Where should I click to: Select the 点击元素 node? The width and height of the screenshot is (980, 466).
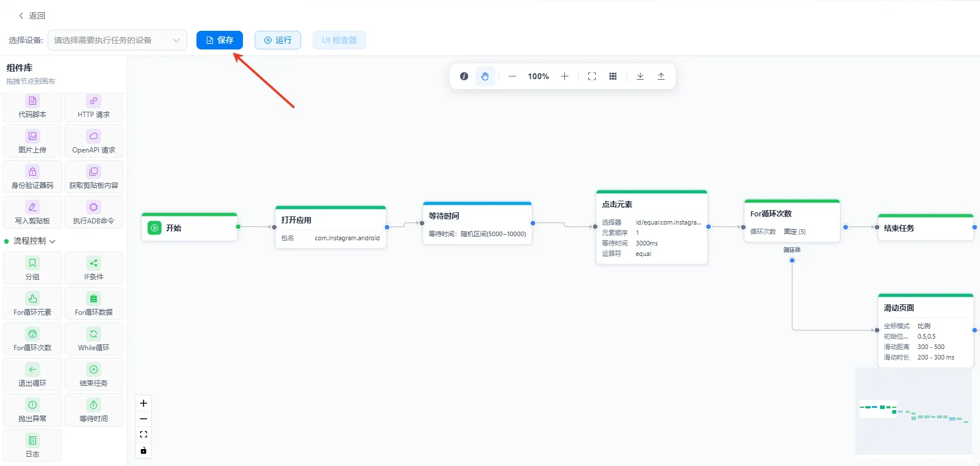coord(652,227)
